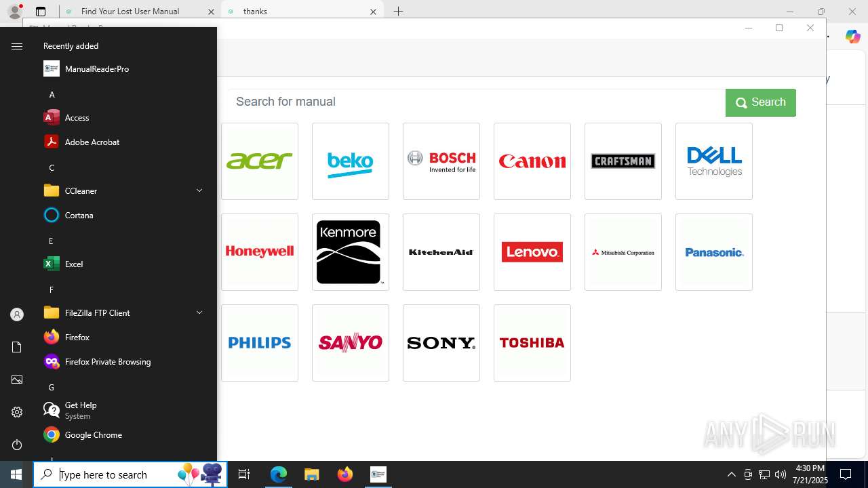Viewport: 868px width, 488px height.
Task: Open Task View on the taskbar
Action: coord(244,474)
